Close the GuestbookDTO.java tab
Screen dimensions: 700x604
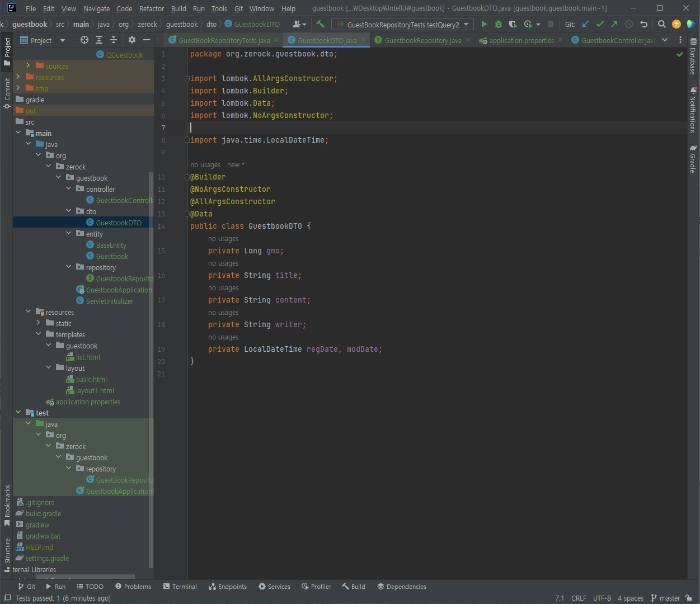coord(363,40)
